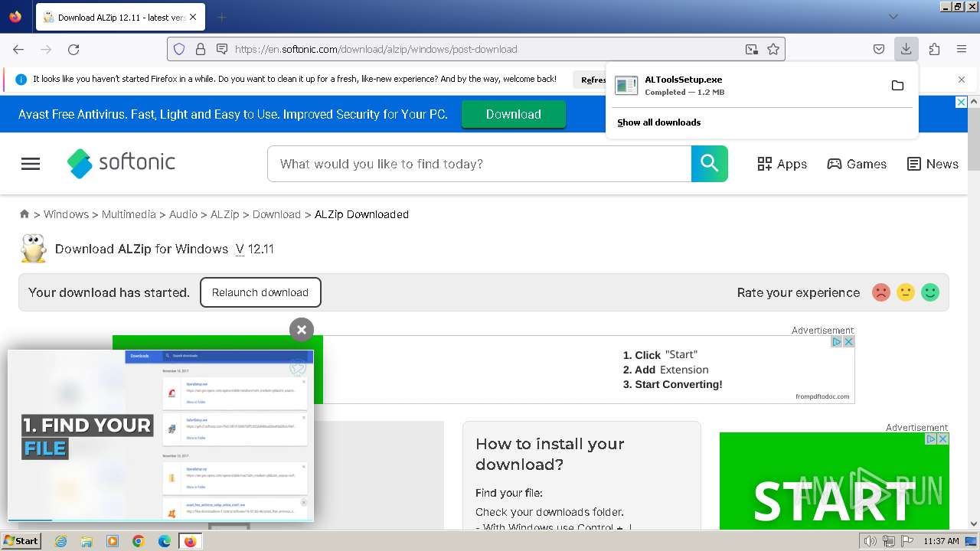The height and width of the screenshot is (551, 980).
Task: Click the system clock 11:37 AM
Action: [941, 541]
